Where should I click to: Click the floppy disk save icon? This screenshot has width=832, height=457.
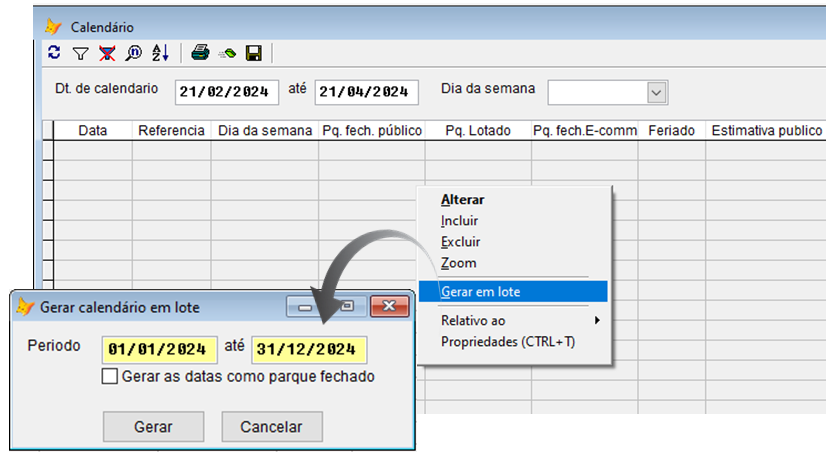[254, 53]
